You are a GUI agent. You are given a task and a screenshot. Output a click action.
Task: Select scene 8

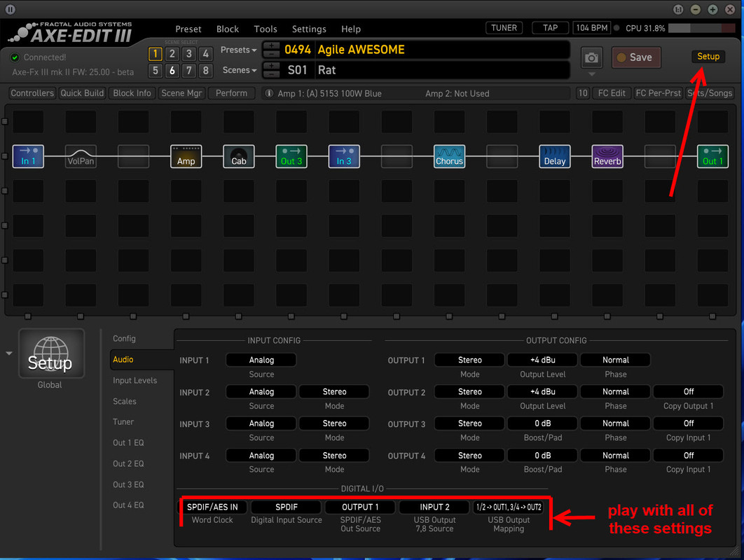coord(205,71)
